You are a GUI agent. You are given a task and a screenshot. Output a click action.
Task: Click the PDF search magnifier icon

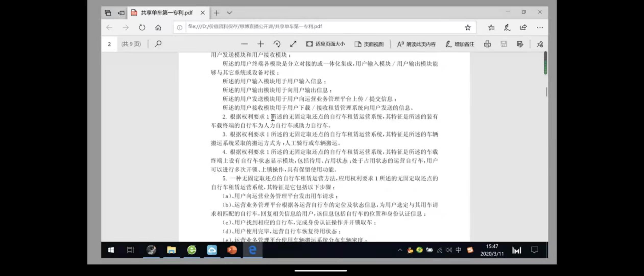tap(158, 44)
